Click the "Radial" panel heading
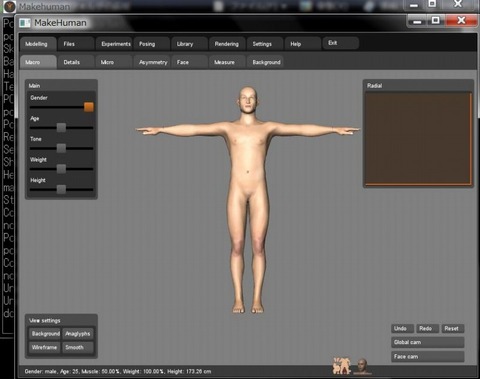The height and width of the screenshot is (379, 480). tap(375, 86)
